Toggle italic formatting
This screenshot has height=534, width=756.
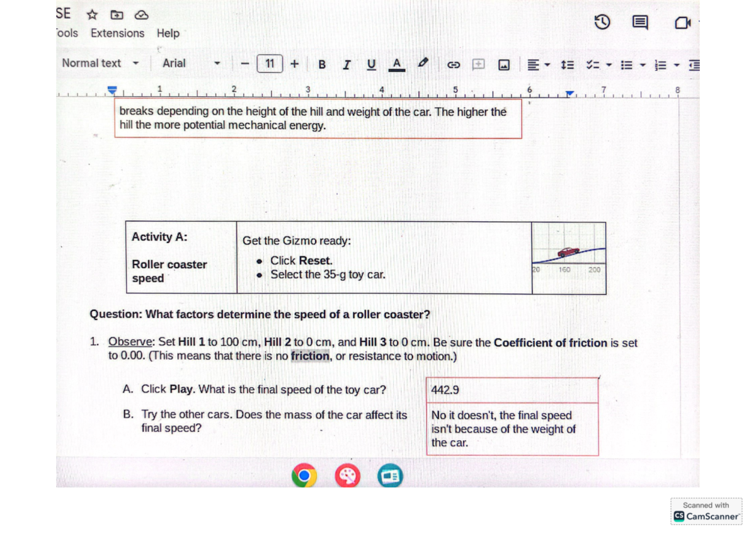(x=346, y=64)
